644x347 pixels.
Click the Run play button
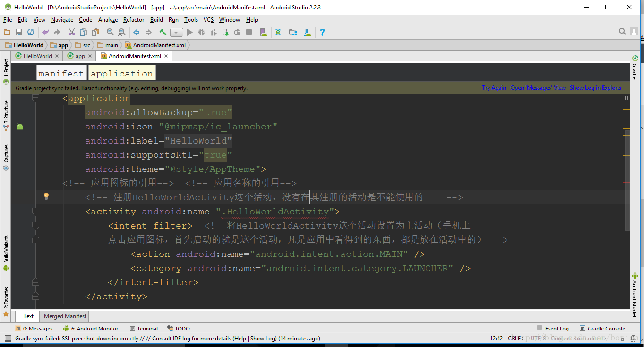click(189, 32)
